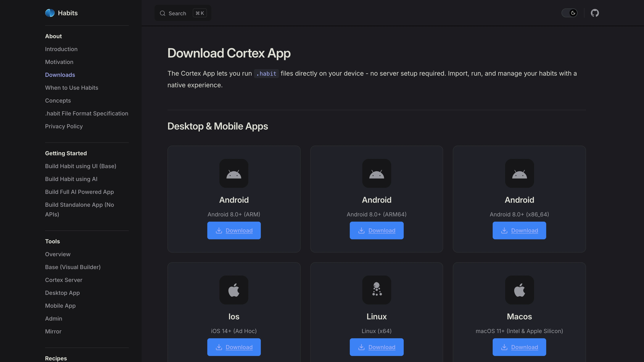The width and height of the screenshot is (644, 362).
Task: Open Build Standalone App (No APIs)
Action: [x=79, y=210]
